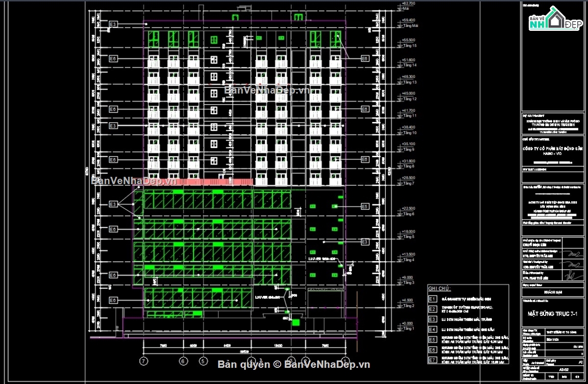Viewport: 588px width, 384px height.
Task: Select the 'Tầng 14' floor label
Action: click(409, 65)
